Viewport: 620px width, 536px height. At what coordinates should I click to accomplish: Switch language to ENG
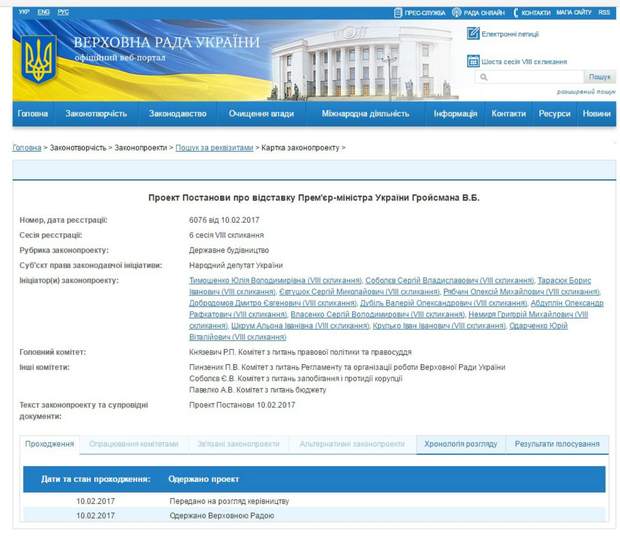click(44, 12)
